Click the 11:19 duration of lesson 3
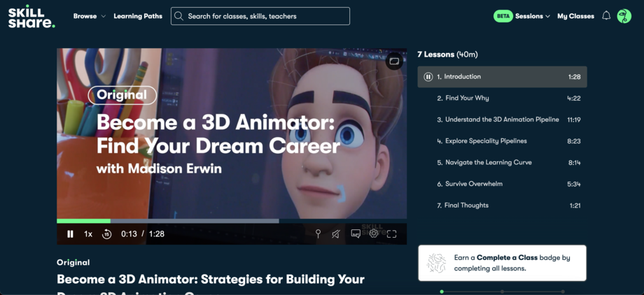The image size is (644, 295). 573,120
